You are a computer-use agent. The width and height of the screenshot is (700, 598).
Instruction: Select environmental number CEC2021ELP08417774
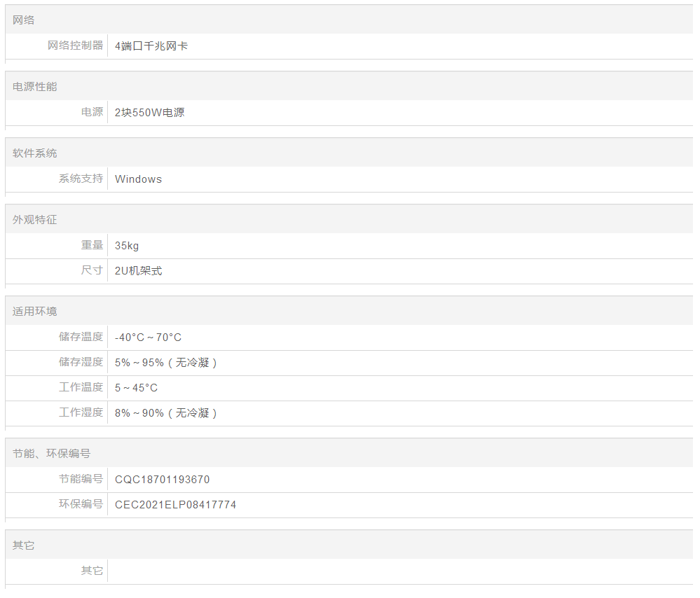pyautogui.click(x=176, y=505)
